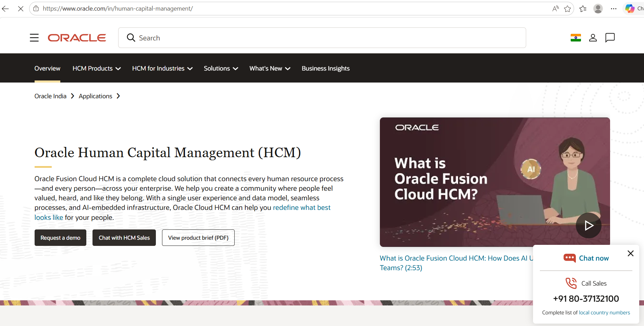Open Business Insights menu item
The width and height of the screenshot is (644, 326).
(x=326, y=68)
